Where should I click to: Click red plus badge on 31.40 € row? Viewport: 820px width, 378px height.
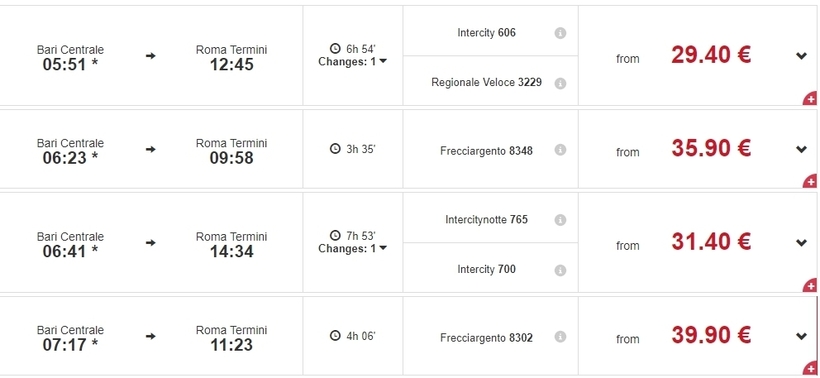coord(811,285)
